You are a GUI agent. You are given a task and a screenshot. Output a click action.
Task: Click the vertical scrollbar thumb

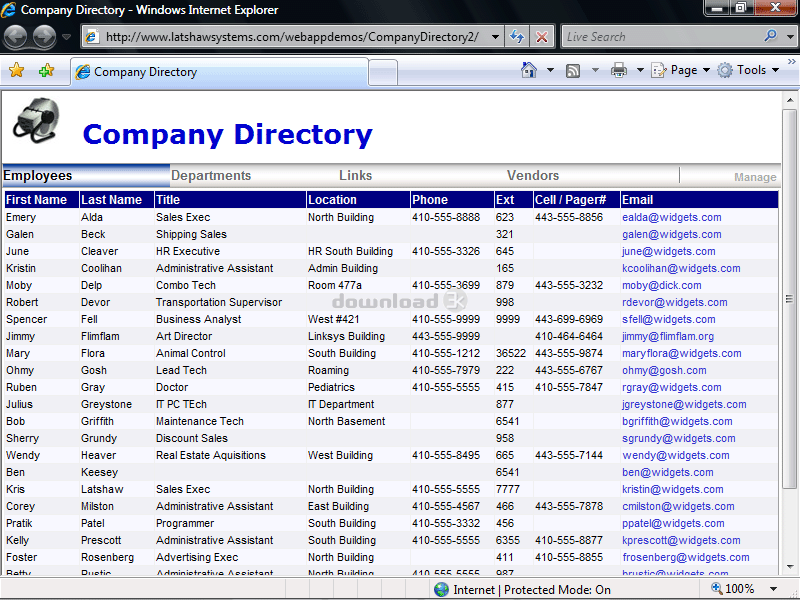point(789,298)
